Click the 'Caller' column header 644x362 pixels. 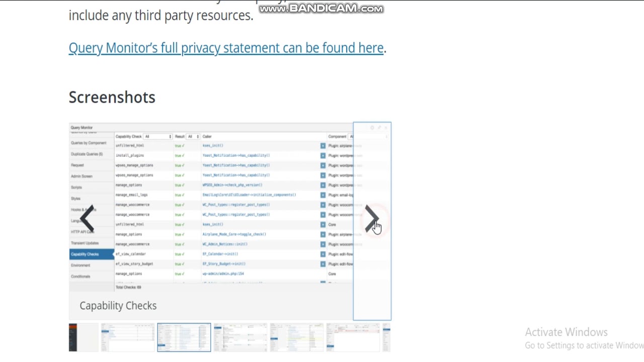(207, 137)
